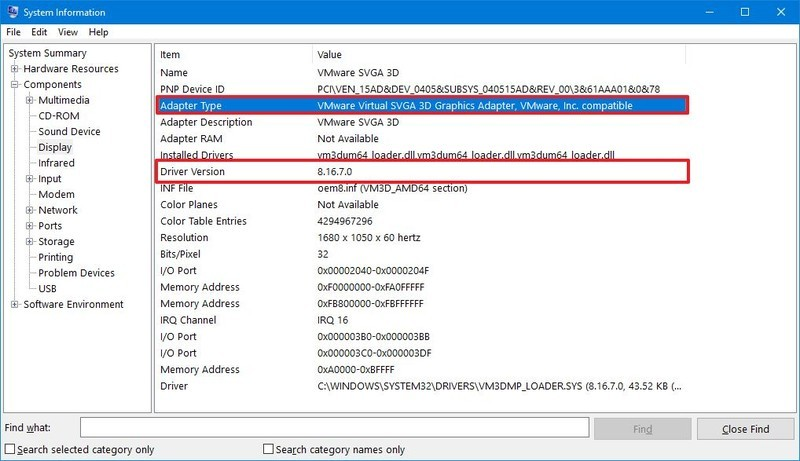Open the View menu
Screen dimensions: 800x461
pyautogui.click(x=67, y=32)
